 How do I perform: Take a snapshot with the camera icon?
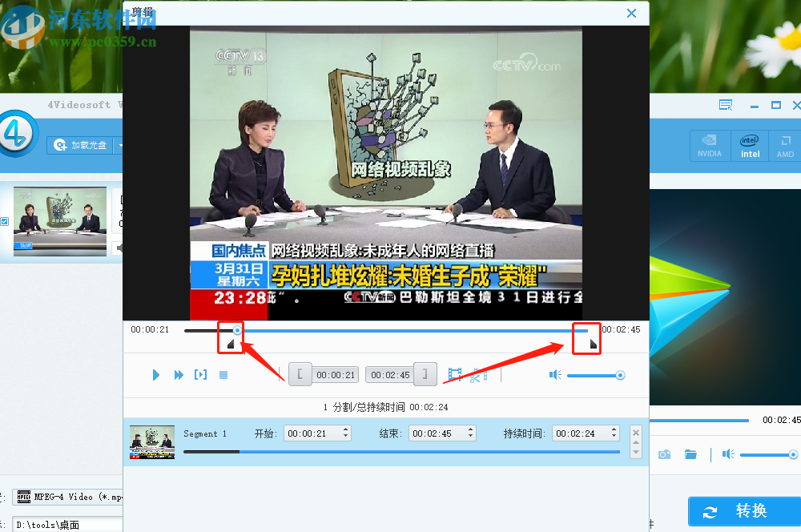point(665,454)
